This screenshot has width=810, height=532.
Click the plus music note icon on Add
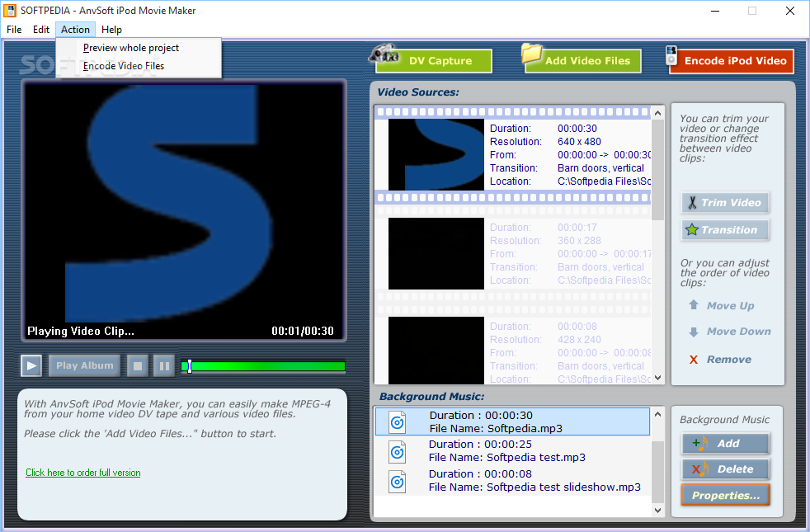(700, 443)
